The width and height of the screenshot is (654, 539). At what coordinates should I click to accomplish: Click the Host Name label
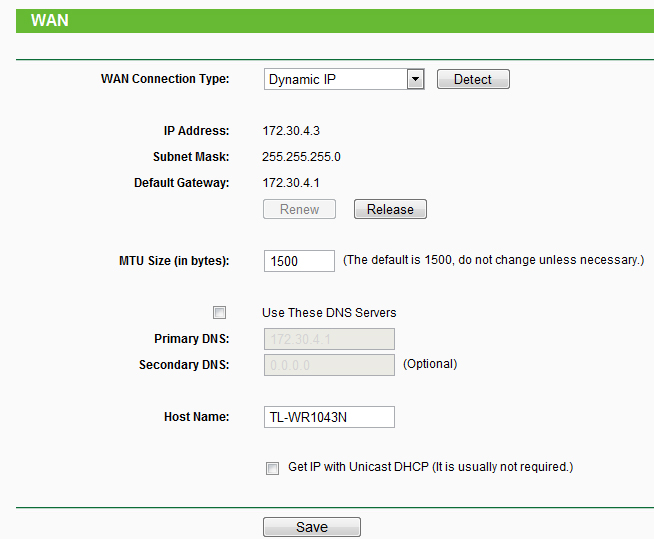point(196,417)
